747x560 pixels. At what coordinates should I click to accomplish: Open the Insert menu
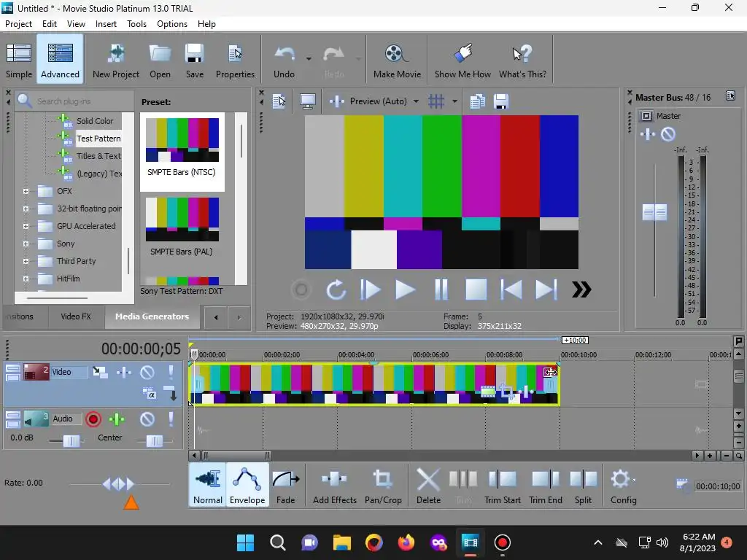(x=106, y=24)
